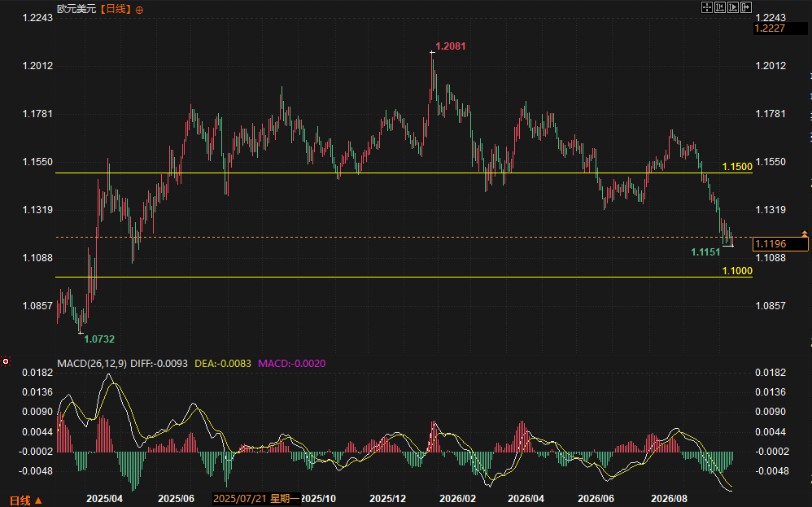This screenshot has width=812, height=507.
Task: Click the red sun-shaped indicator icon
Action: [6, 361]
